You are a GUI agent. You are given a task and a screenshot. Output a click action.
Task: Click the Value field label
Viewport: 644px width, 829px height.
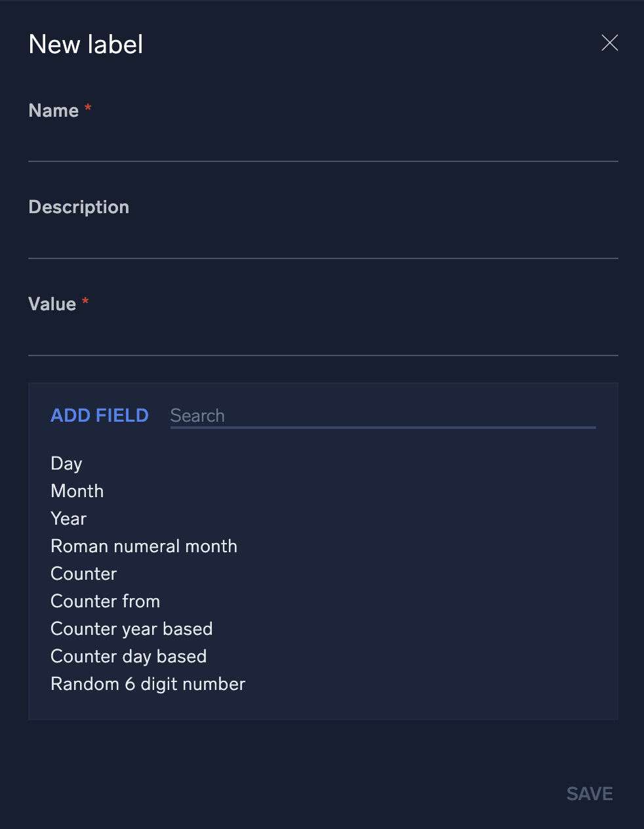pyautogui.click(x=52, y=304)
